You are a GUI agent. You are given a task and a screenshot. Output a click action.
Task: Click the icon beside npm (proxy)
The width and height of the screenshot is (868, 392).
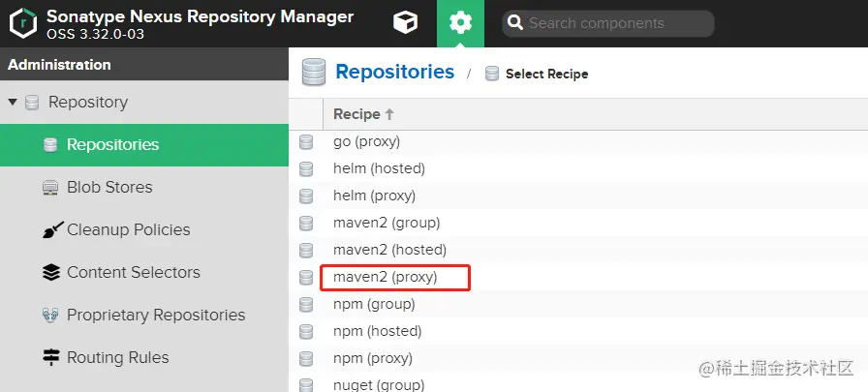pyautogui.click(x=306, y=359)
